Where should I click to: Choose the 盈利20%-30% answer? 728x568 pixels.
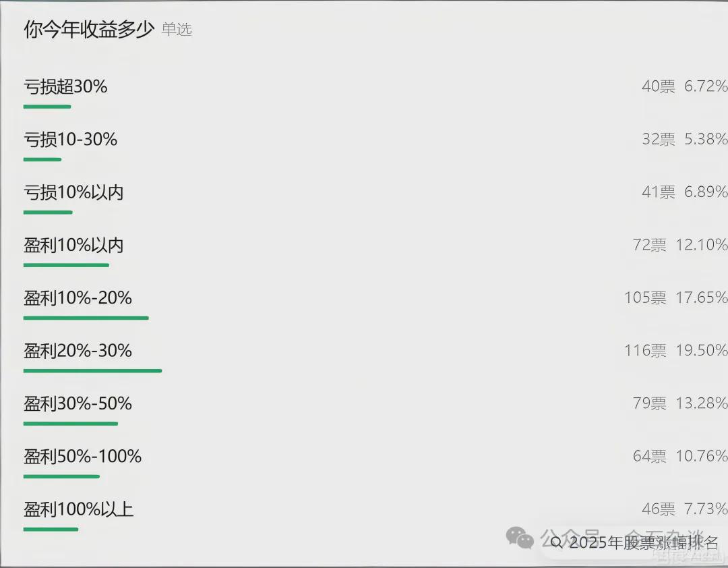78,351
